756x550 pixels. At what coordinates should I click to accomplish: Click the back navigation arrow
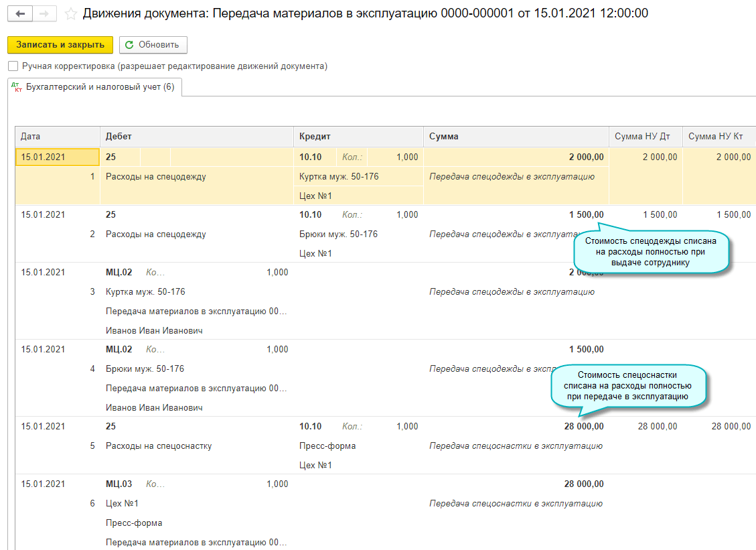pos(21,13)
